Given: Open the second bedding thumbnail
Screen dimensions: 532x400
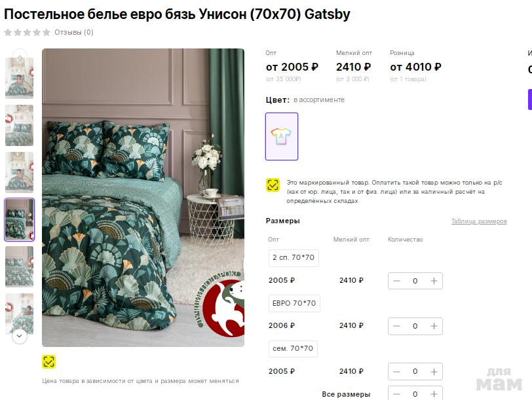Looking at the screenshot, I should (x=20, y=126).
